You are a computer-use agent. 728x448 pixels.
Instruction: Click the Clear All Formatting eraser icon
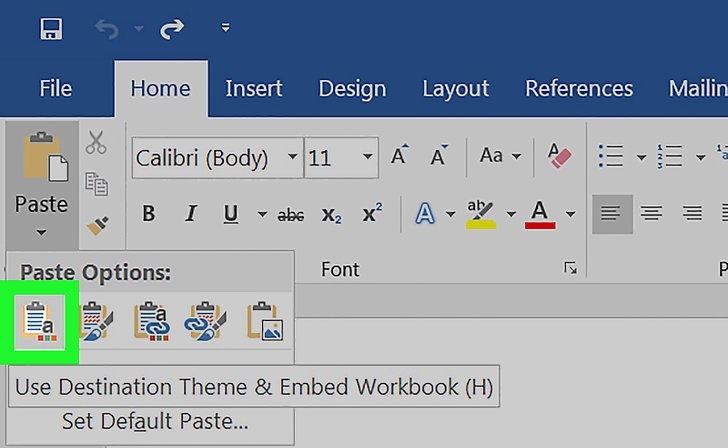[558, 157]
